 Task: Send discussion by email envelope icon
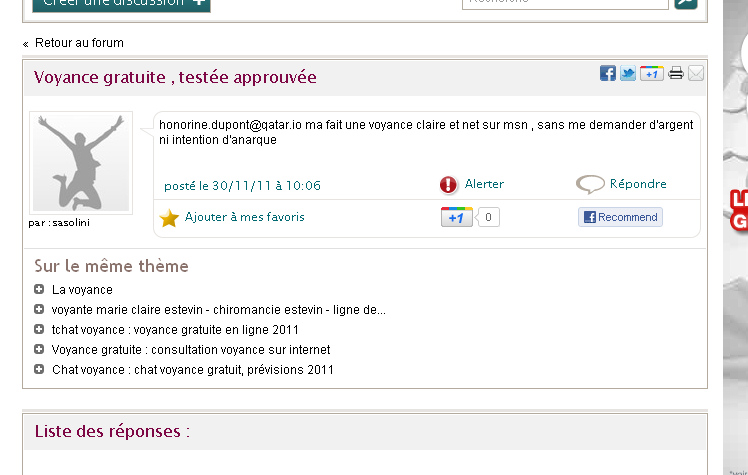[x=696, y=73]
